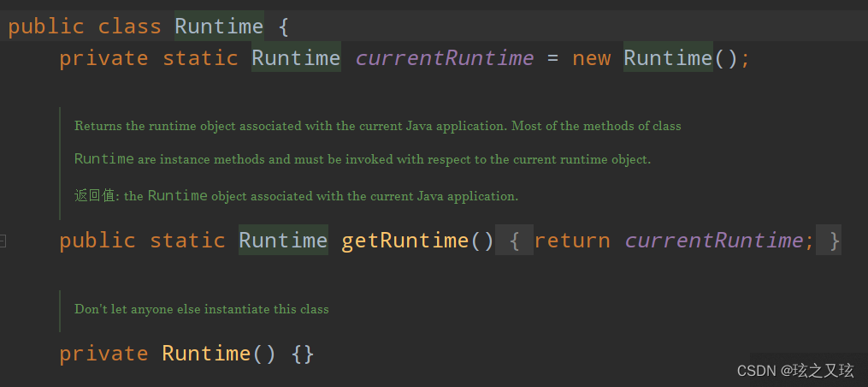Click the doc line '返回值: the Runtime object'
This screenshot has width=868, height=387.
coord(296,196)
